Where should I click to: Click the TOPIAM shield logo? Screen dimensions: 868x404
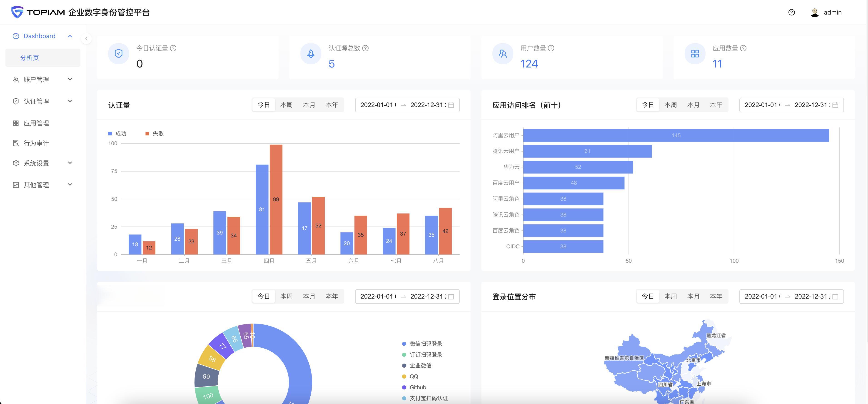pos(17,12)
